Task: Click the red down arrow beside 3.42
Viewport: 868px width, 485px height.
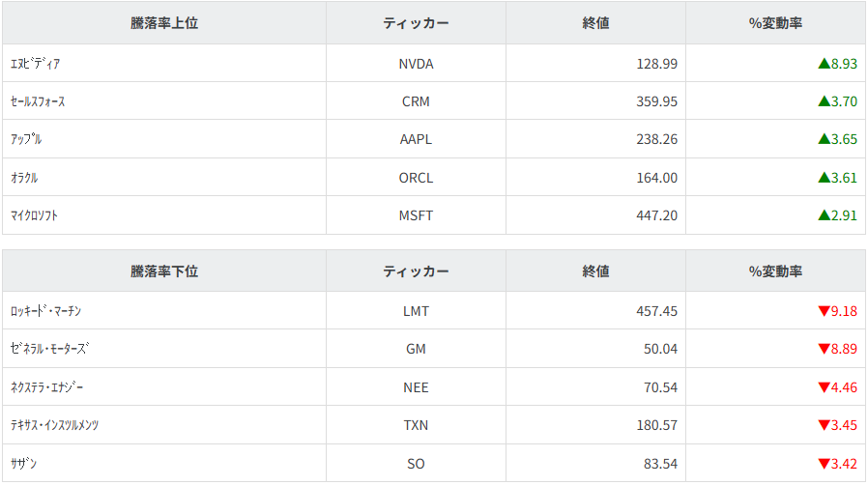Action: pos(824,464)
